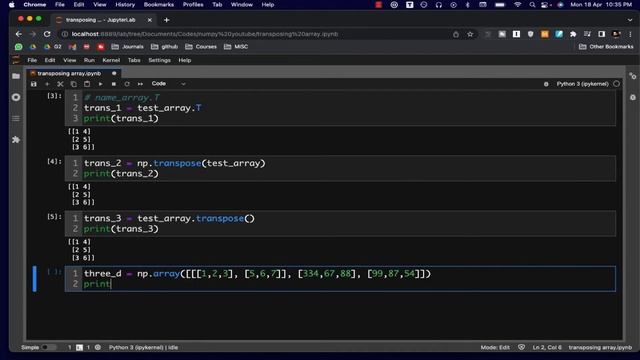Restart kernel and run all cells
Image resolution: width=640 pixels, height=360 pixels.
[140, 84]
